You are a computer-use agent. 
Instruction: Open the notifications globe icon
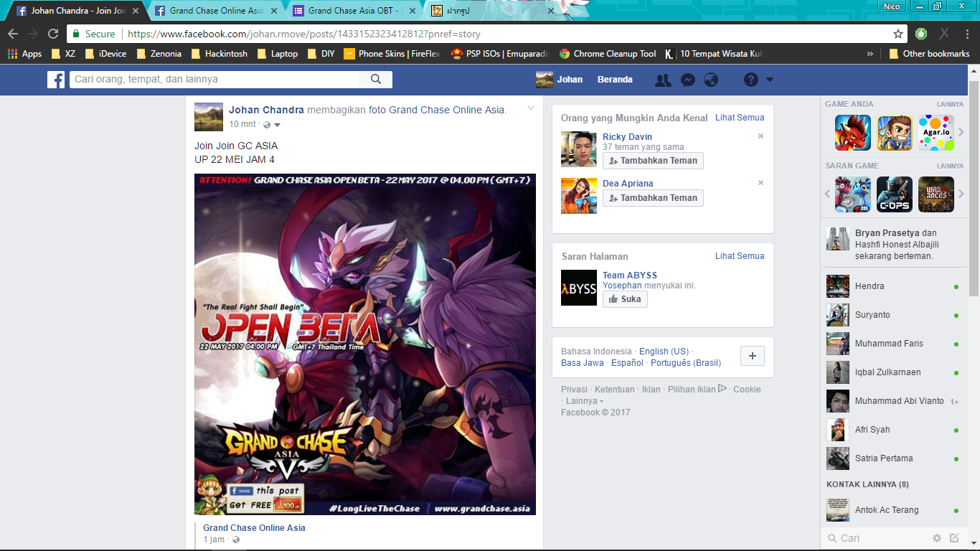point(711,80)
